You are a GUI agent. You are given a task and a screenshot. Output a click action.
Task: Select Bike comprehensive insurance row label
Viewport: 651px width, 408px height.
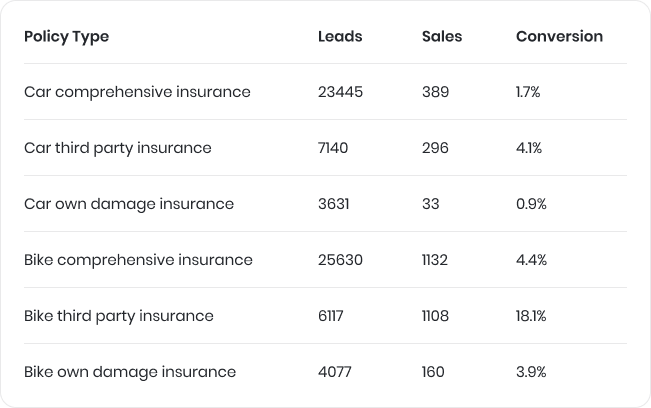click(138, 260)
